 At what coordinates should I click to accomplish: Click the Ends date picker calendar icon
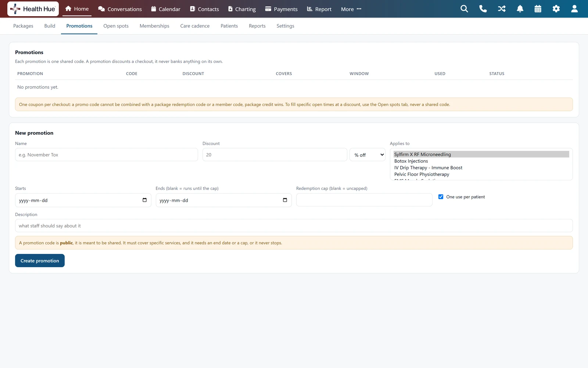coord(285,200)
